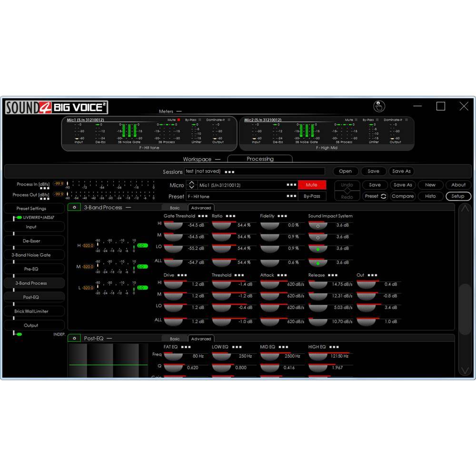Toggle Mic1 Mute indicator in meters panel
The image size is (476, 476).
[179, 120]
